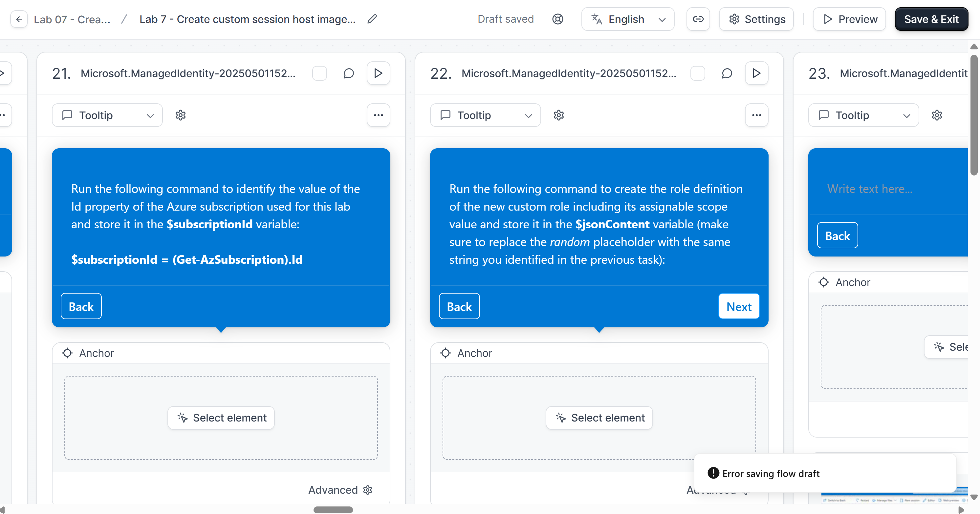Click step 22 title Microsoft.ManagedIdentity

569,73
